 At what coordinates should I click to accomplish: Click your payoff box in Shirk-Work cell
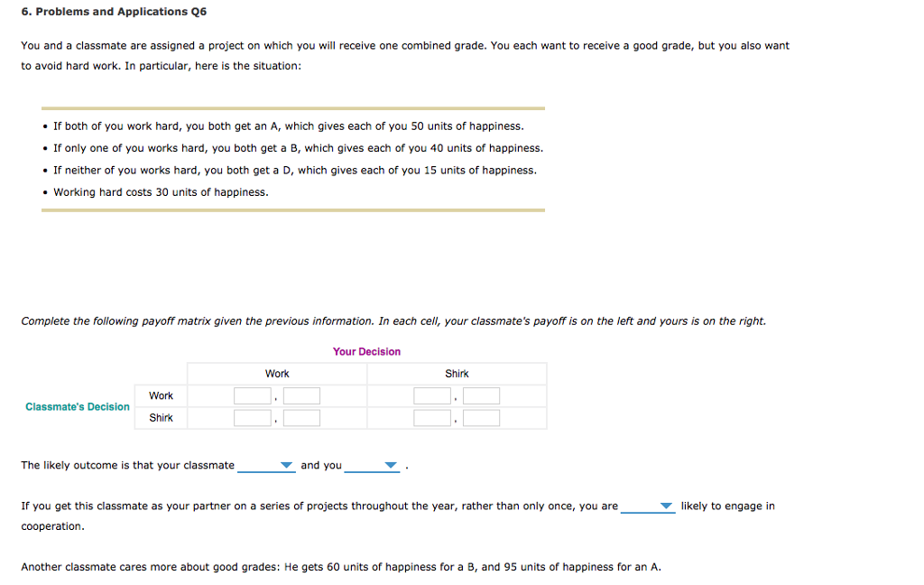coord(301,417)
